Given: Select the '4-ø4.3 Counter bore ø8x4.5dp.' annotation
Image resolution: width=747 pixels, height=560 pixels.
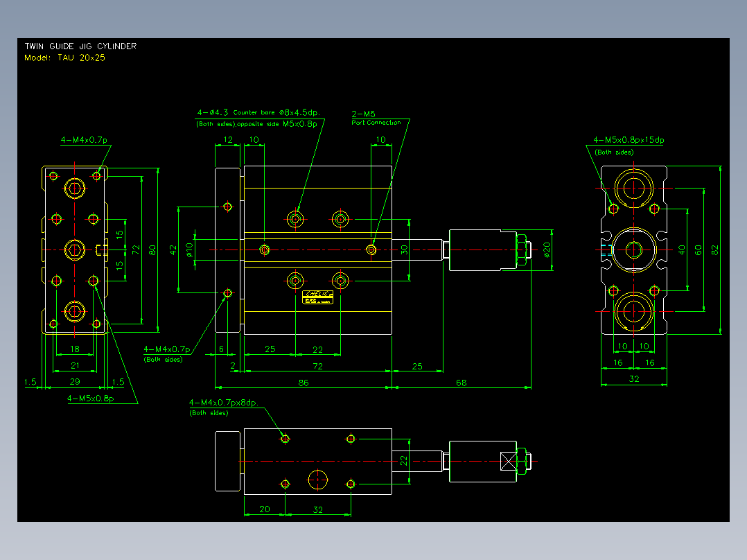Looking at the screenshot, I should tap(258, 112).
